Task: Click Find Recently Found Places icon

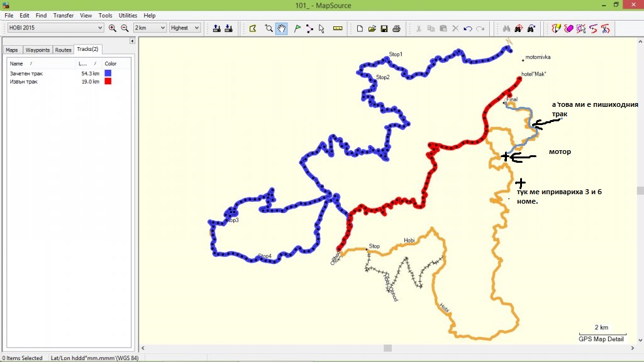Action: tap(531, 28)
